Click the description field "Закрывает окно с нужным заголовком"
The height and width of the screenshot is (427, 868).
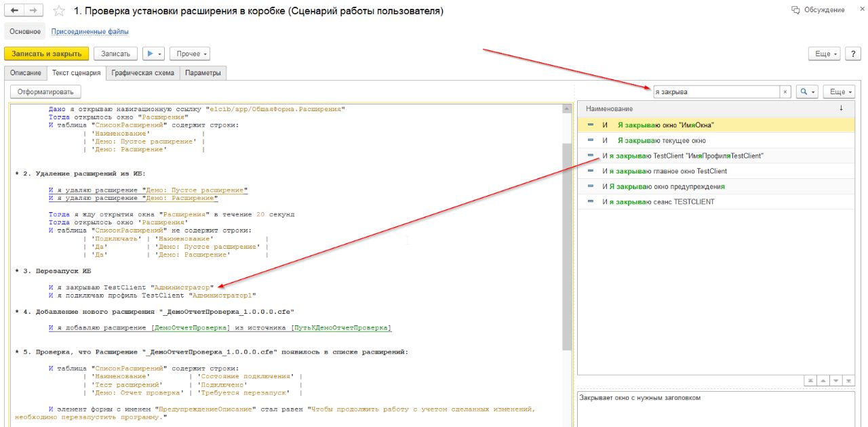pyautogui.click(x=716, y=409)
